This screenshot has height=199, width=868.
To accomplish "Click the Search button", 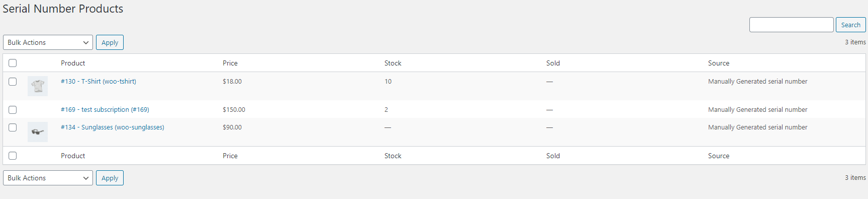I will click(x=850, y=25).
